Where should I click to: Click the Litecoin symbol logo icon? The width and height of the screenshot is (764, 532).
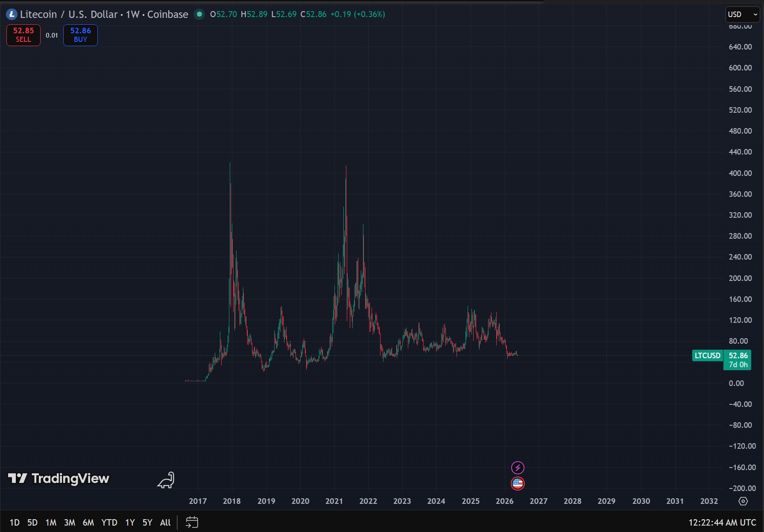12,15
